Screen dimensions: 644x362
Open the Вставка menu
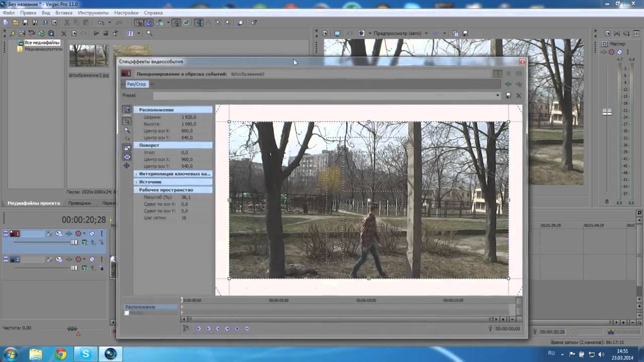click(64, 13)
